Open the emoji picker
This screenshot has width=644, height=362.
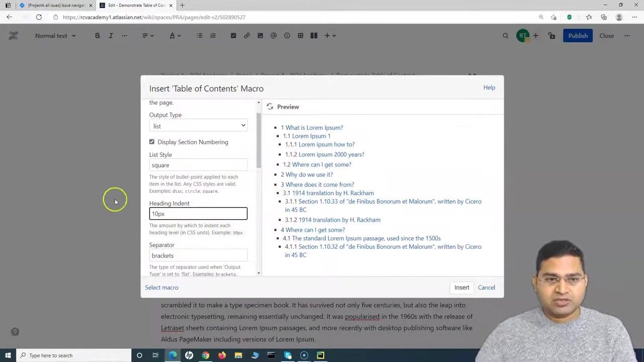(287, 36)
